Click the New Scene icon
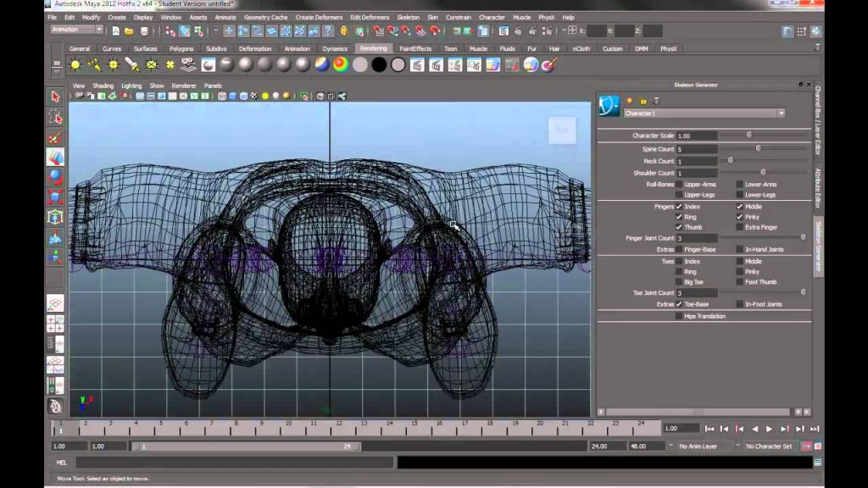The height and width of the screenshot is (488, 868). (115, 31)
